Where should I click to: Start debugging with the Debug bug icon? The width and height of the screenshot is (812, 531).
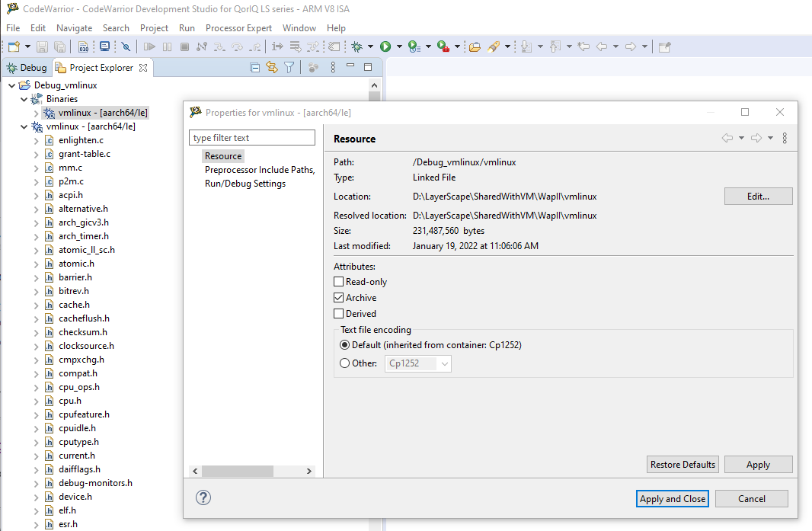[x=356, y=46]
